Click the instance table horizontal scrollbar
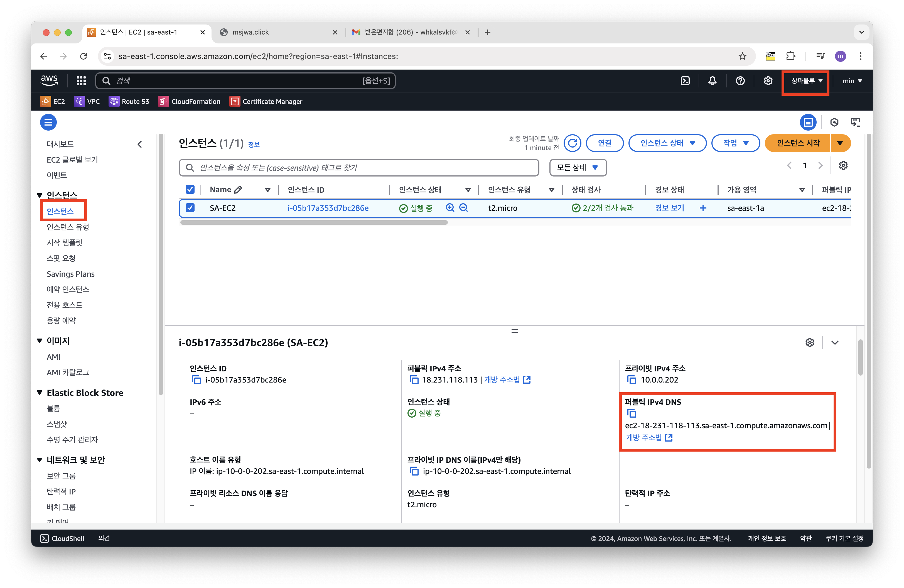Image resolution: width=904 pixels, height=588 pixels. click(314, 223)
